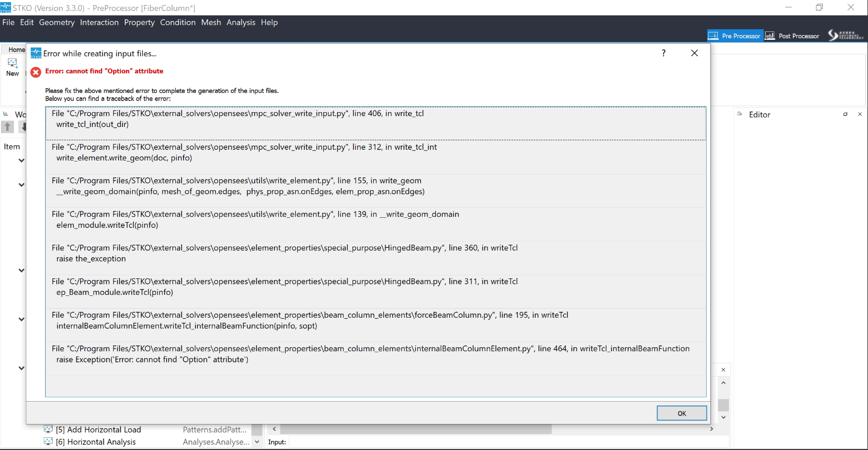This screenshot has width=868, height=450.
Task: Open the Help menu
Action: (x=269, y=22)
